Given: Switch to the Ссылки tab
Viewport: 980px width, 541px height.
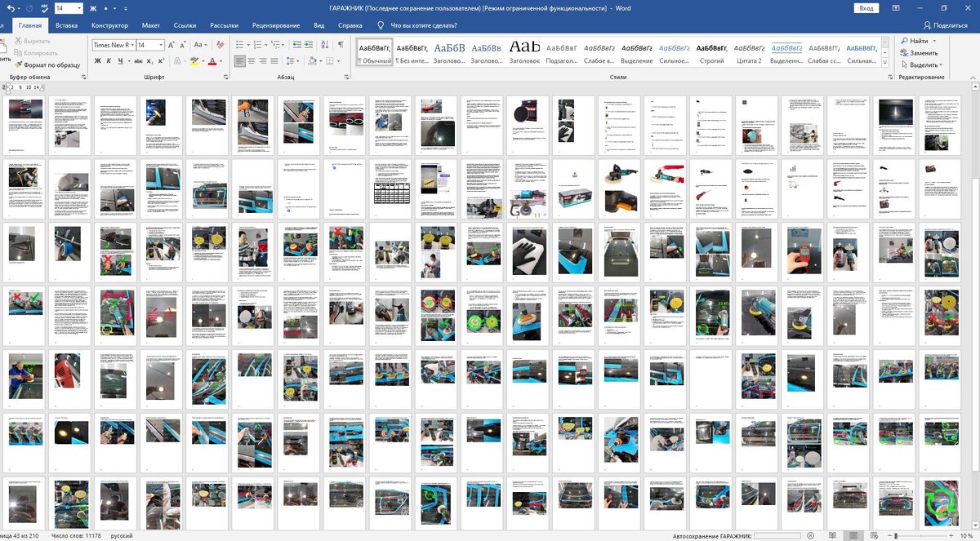Looking at the screenshot, I should 185,25.
